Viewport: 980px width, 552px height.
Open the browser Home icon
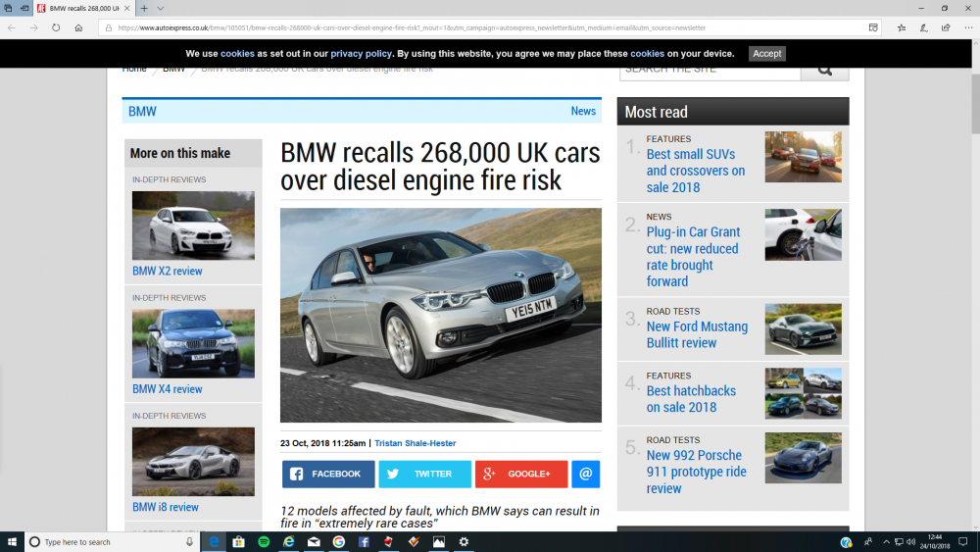(x=78, y=27)
